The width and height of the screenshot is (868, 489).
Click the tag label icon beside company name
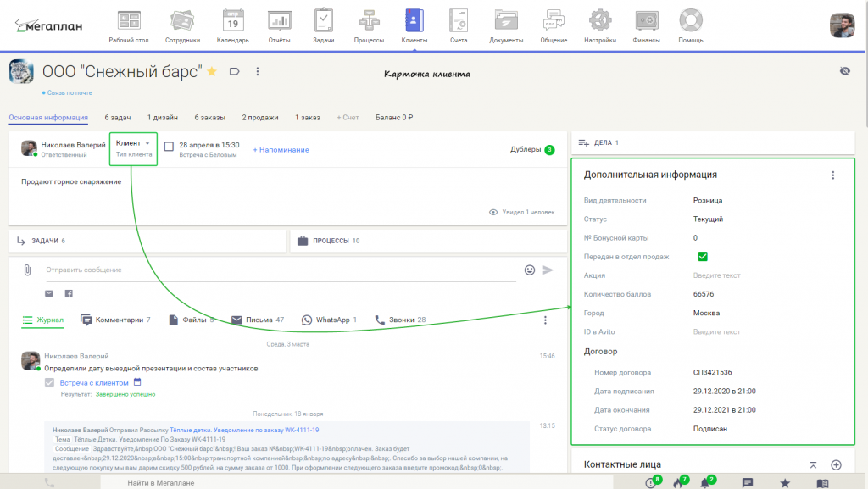234,71
